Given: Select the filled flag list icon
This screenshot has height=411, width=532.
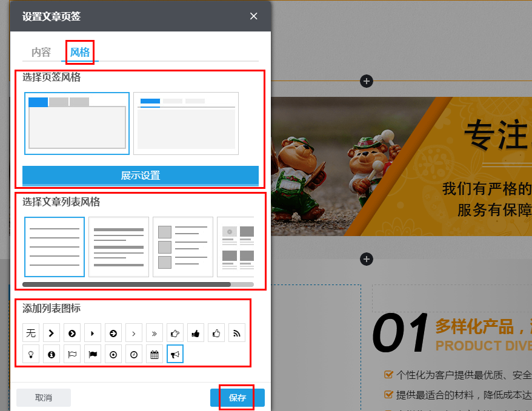Looking at the screenshot, I should point(93,353).
